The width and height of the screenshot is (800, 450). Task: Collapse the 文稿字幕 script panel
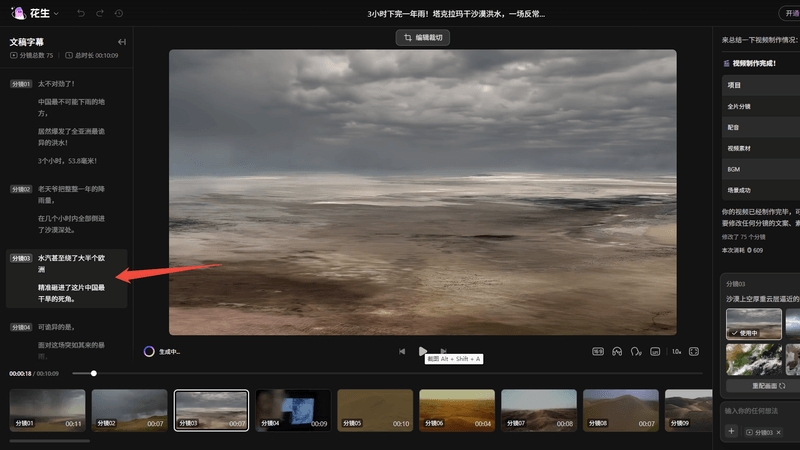tap(121, 42)
